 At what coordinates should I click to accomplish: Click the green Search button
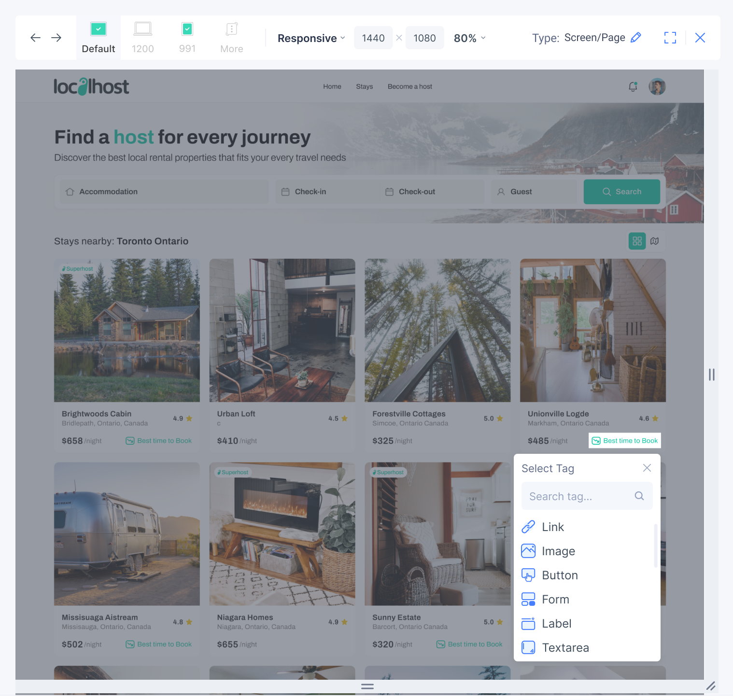[621, 192]
